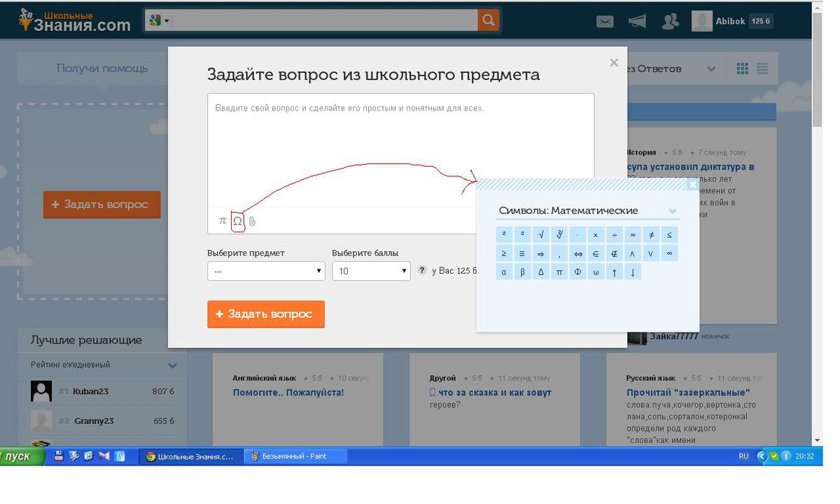840x504 pixels.
Task: Switch feed to list view
Action: point(762,69)
